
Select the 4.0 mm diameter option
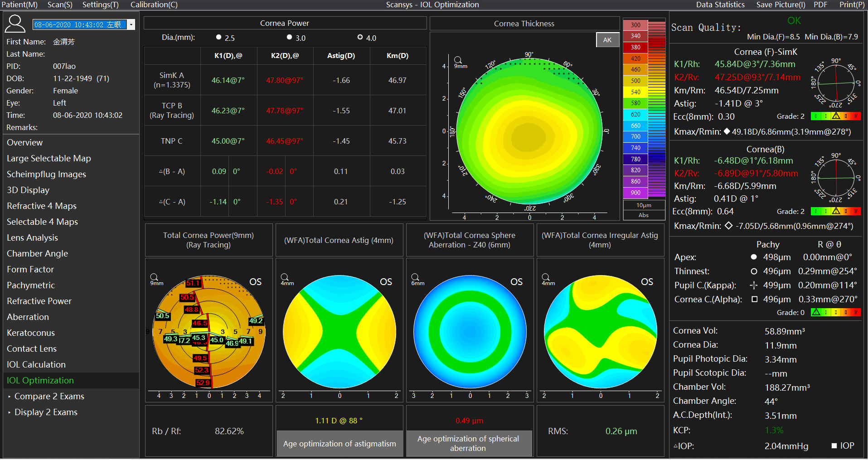point(360,37)
